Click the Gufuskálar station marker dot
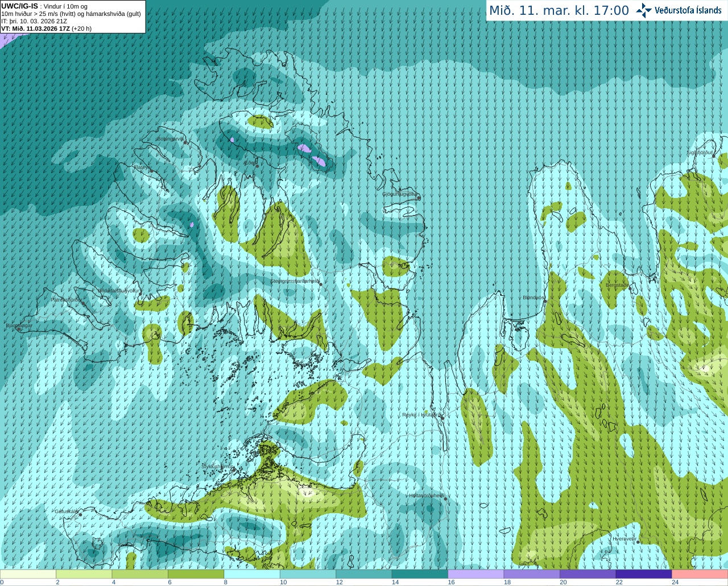The image size is (728, 586). 80,514
